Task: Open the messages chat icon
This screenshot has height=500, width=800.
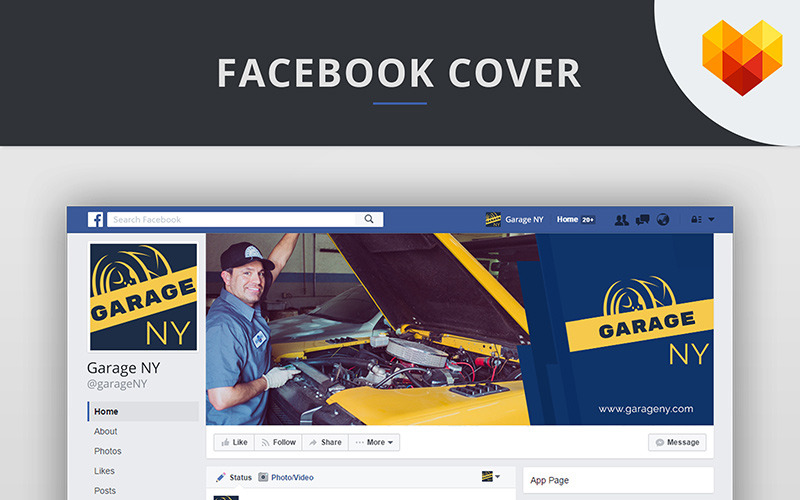Action: point(642,220)
